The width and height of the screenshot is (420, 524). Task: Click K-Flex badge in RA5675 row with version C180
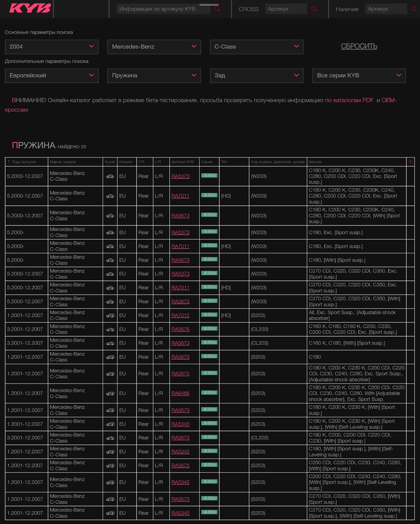coord(209,356)
